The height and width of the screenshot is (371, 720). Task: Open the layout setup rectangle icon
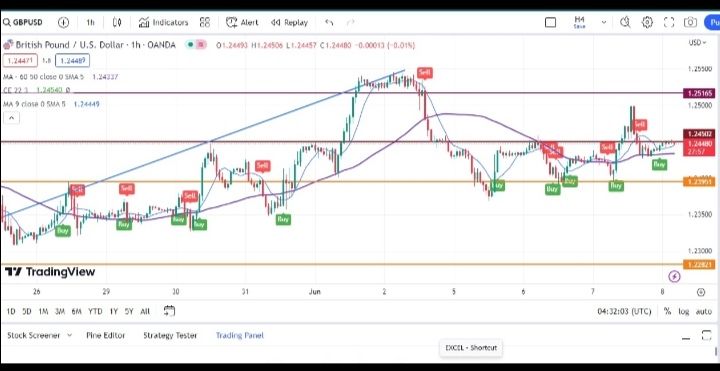[x=550, y=22]
